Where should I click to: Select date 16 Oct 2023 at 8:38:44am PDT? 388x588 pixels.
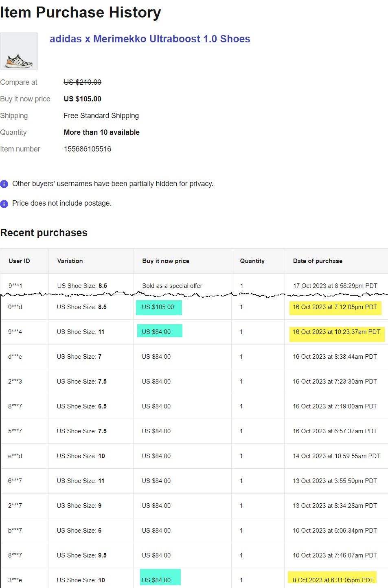335,357
